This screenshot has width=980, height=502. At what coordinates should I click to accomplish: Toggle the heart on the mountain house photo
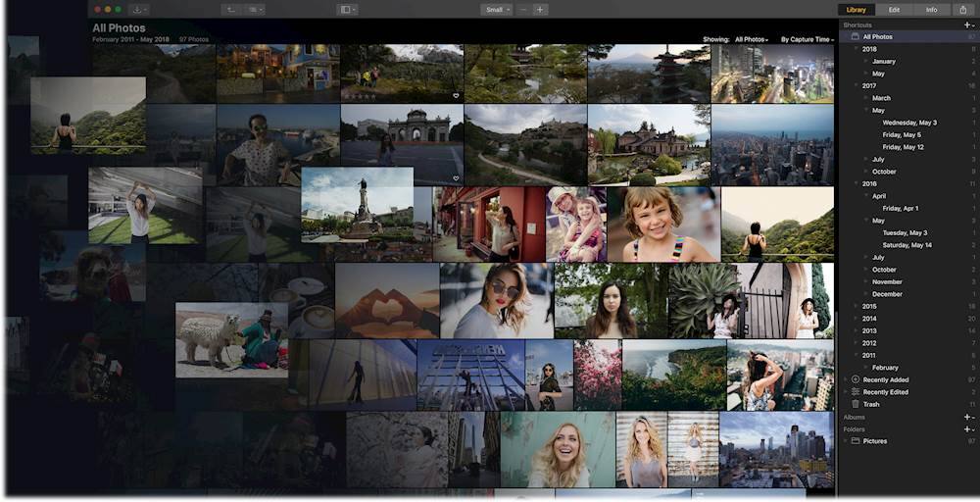click(x=456, y=96)
